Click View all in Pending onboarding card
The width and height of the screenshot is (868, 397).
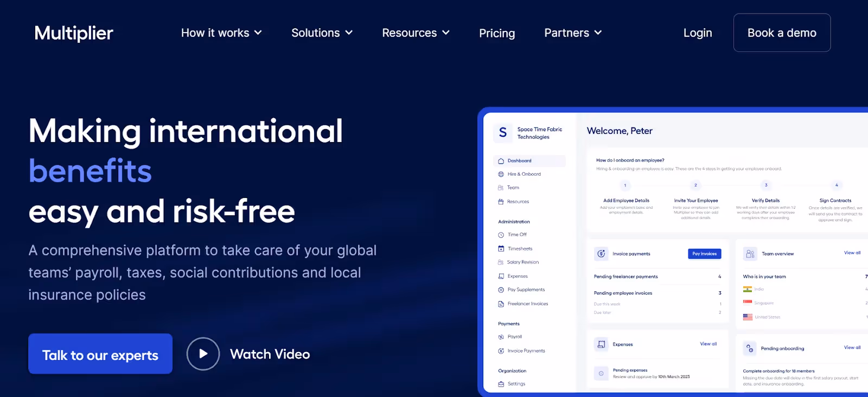[x=852, y=348]
